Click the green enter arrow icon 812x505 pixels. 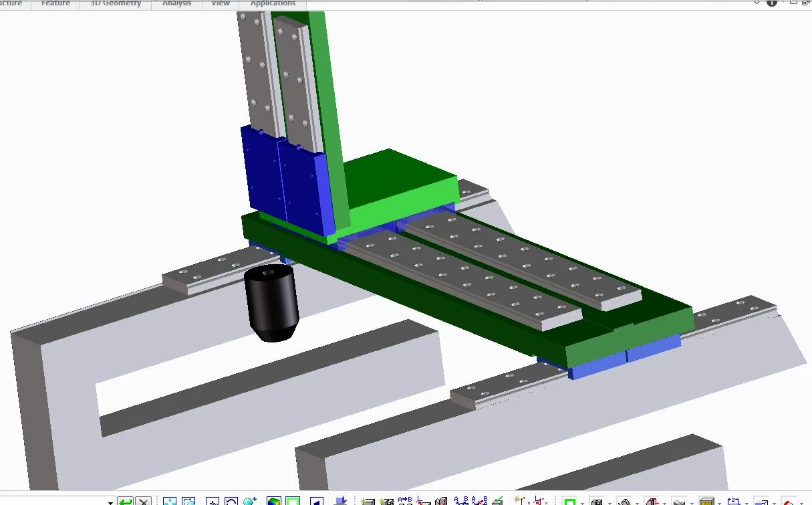[125, 501]
